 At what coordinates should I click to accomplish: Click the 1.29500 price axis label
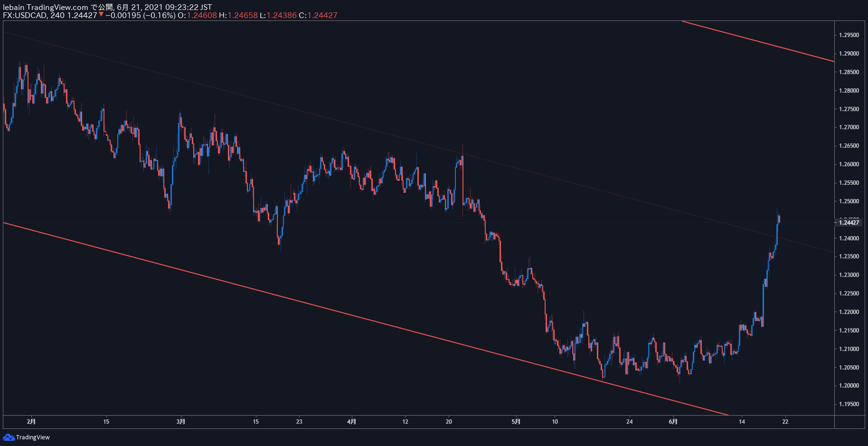click(x=849, y=35)
